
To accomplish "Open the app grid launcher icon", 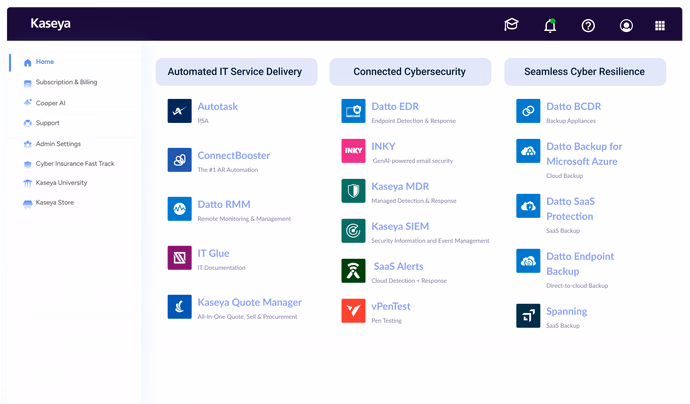I will tap(660, 26).
